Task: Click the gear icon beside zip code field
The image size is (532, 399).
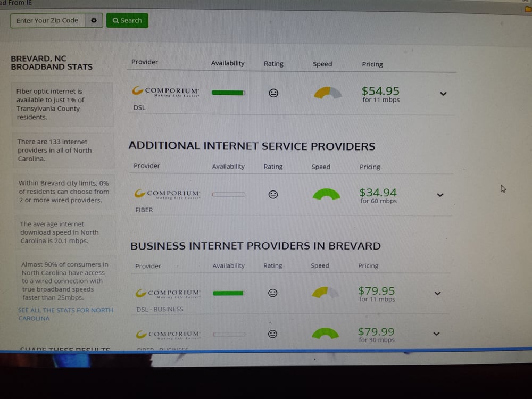Action: 94,21
